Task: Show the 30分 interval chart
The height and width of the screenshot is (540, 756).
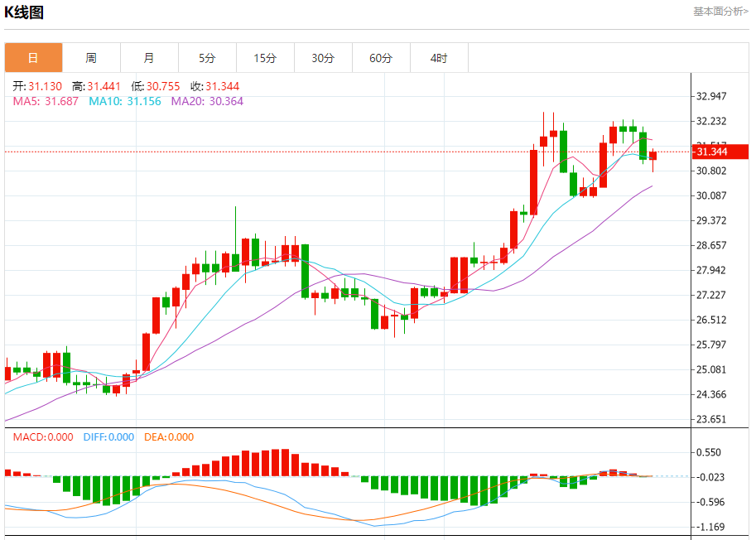Action: [323, 58]
